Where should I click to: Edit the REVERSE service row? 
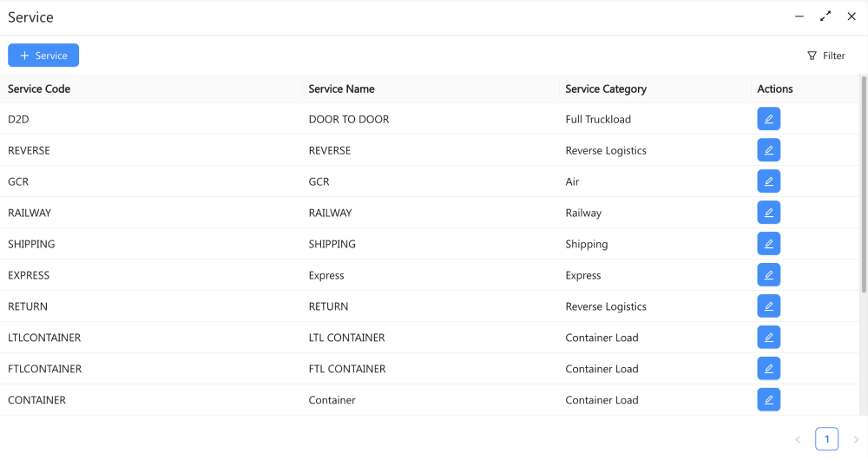(768, 150)
